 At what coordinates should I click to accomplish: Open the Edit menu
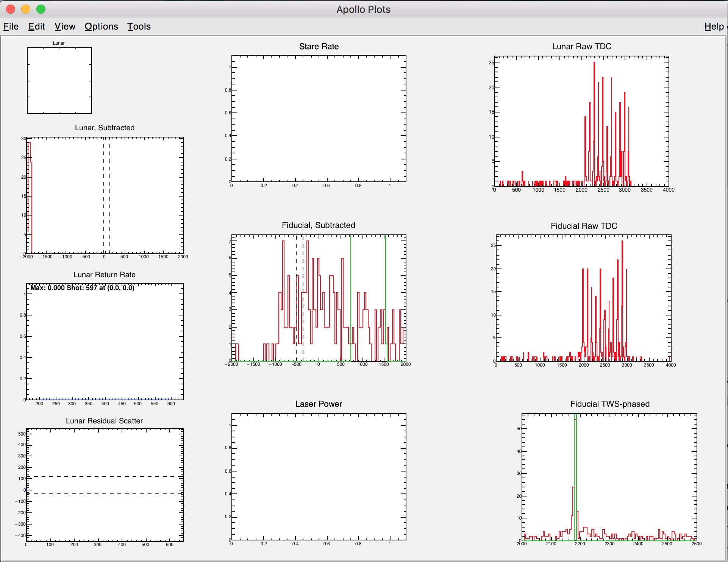click(36, 27)
